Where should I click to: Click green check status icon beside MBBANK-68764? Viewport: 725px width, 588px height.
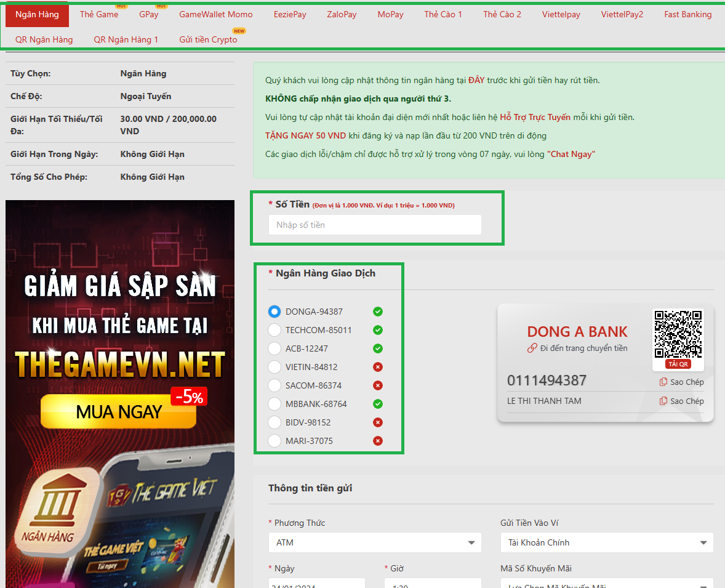(x=378, y=404)
